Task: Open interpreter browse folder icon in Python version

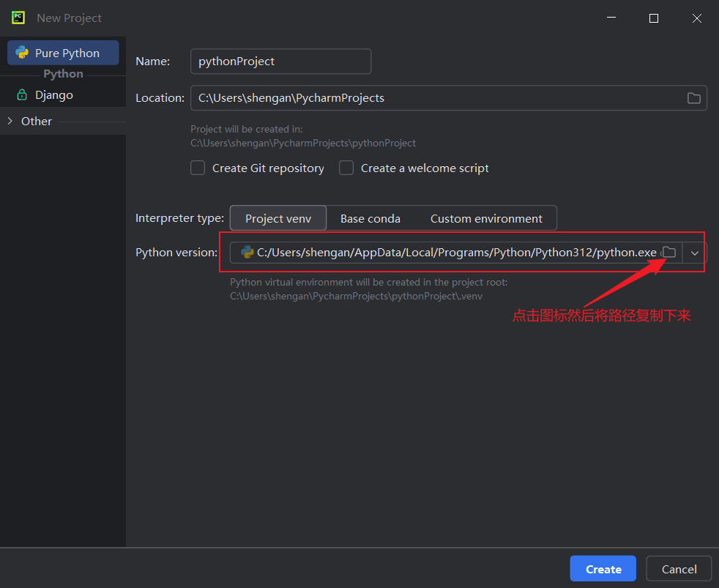Action: 669,253
